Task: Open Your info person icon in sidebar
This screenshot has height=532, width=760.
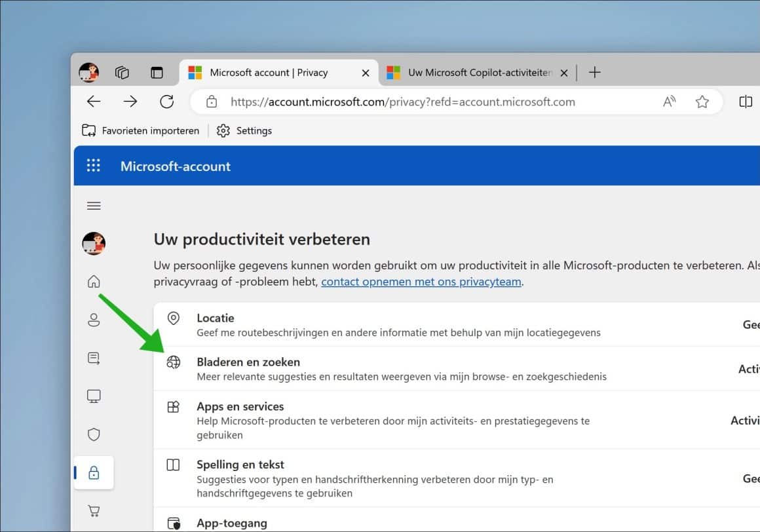Action: [94, 320]
